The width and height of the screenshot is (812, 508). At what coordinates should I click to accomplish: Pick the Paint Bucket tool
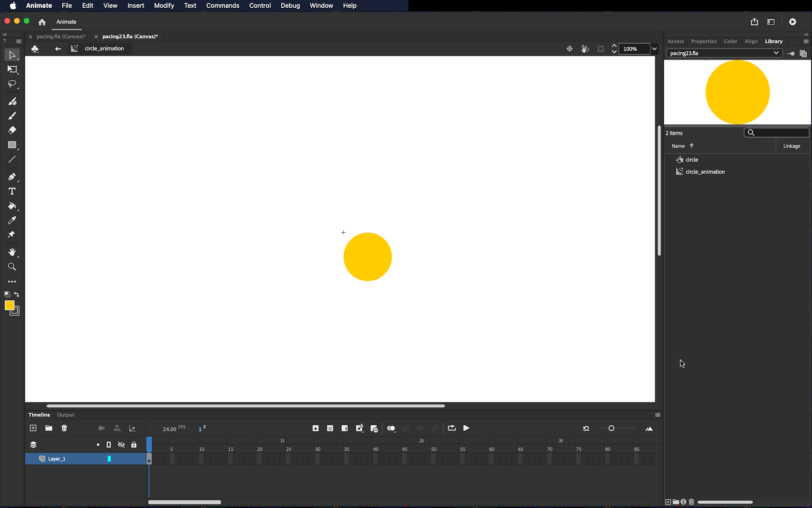pos(12,206)
